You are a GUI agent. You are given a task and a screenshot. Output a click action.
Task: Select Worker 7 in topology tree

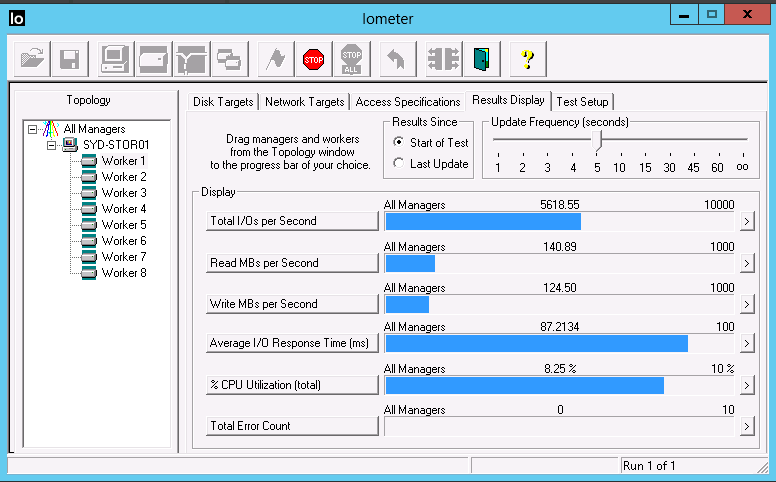pos(124,257)
